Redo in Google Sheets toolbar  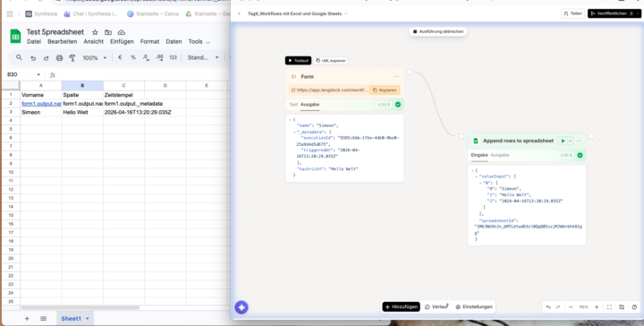pyautogui.click(x=46, y=58)
